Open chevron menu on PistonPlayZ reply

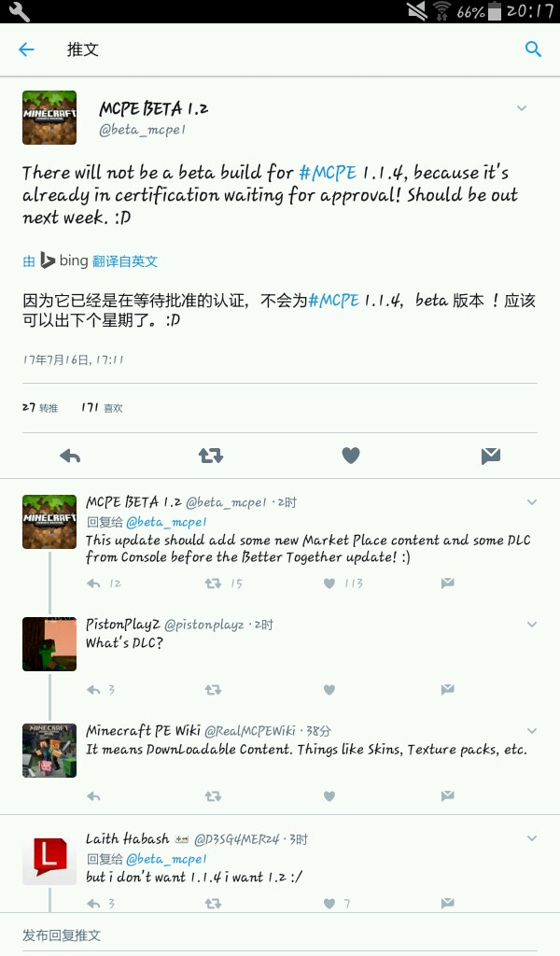pyautogui.click(x=532, y=625)
